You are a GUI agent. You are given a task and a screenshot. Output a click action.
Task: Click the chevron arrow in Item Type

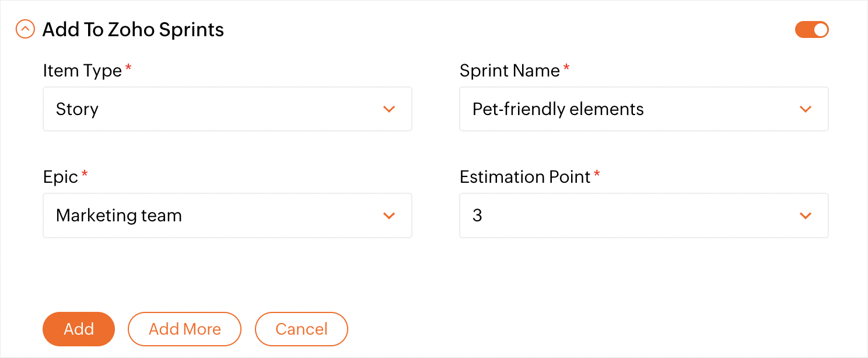click(x=389, y=109)
